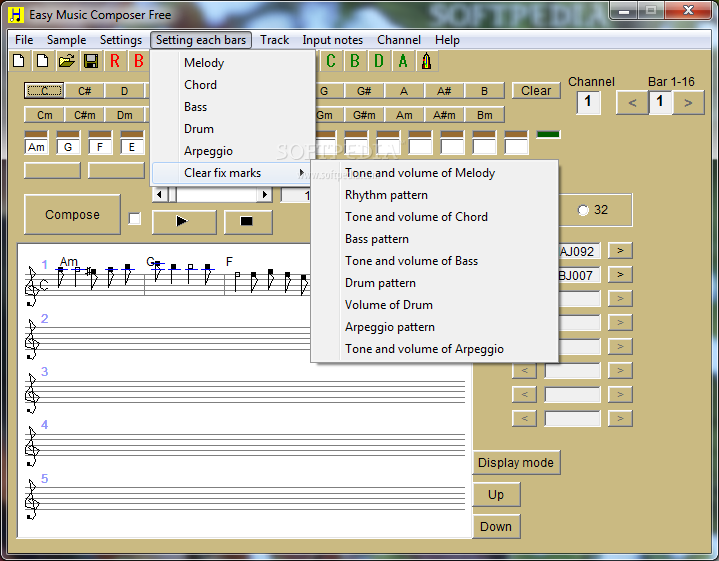Click the Down button

click(496, 527)
